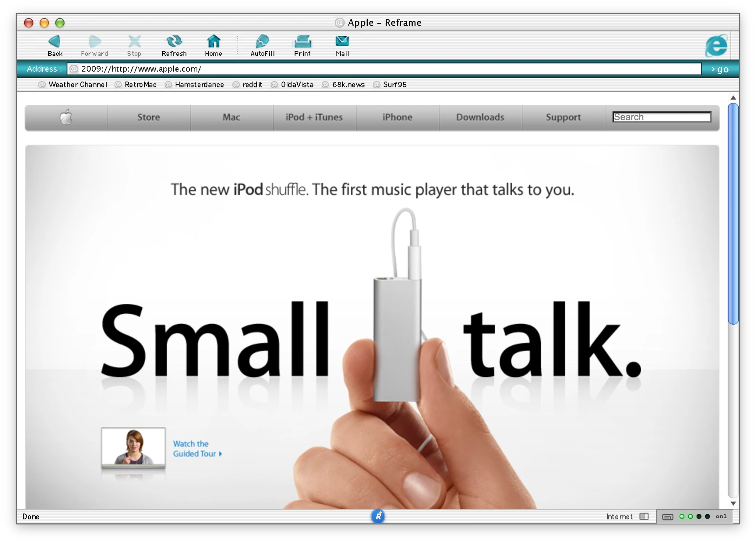The width and height of the screenshot is (756, 543).
Task: Click the Apple site Search field
Action: point(662,117)
